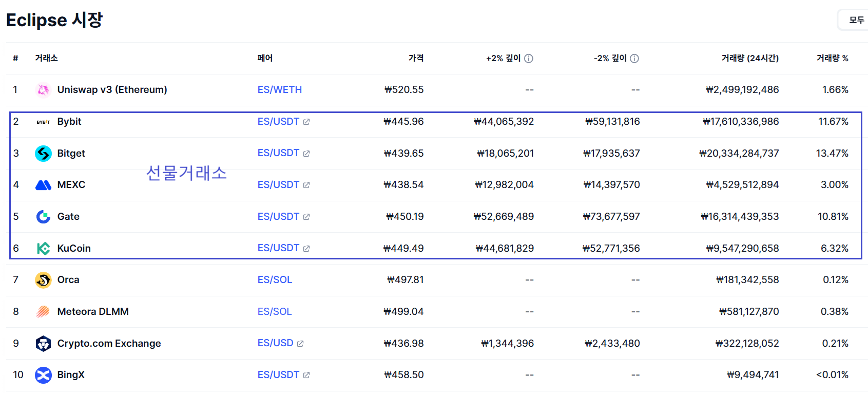The width and height of the screenshot is (868, 394).
Task: Click the ₩1,344,396 depth cell
Action: point(508,343)
